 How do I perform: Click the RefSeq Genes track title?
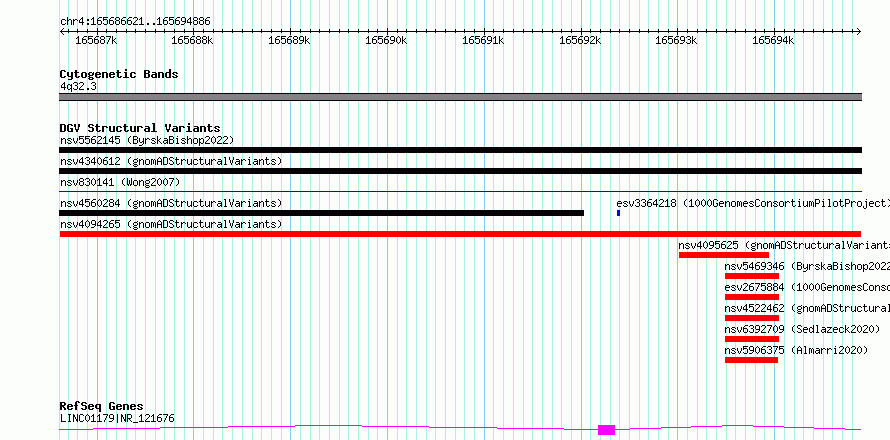click(102, 407)
